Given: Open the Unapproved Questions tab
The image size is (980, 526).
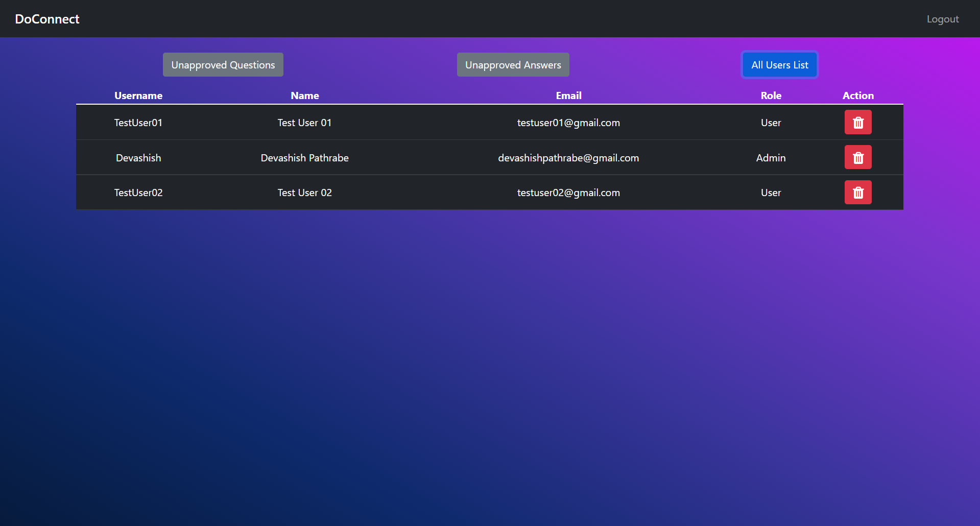Looking at the screenshot, I should [x=223, y=65].
